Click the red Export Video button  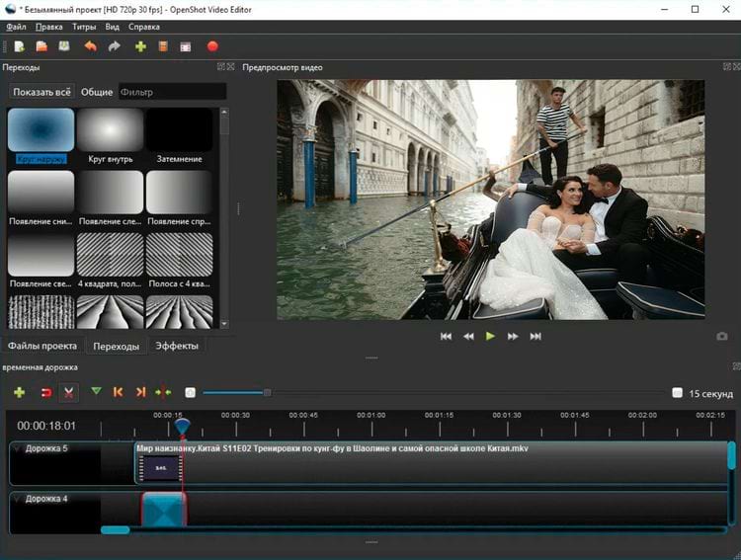[x=212, y=45]
